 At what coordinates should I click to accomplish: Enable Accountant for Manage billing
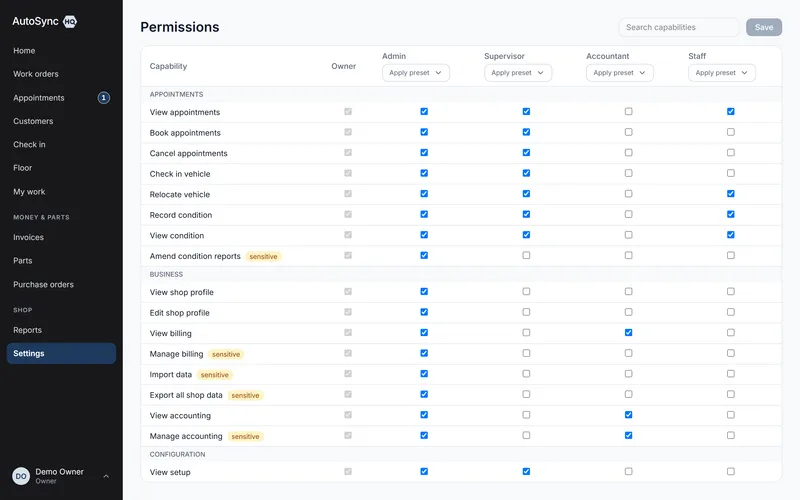(629, 353)
